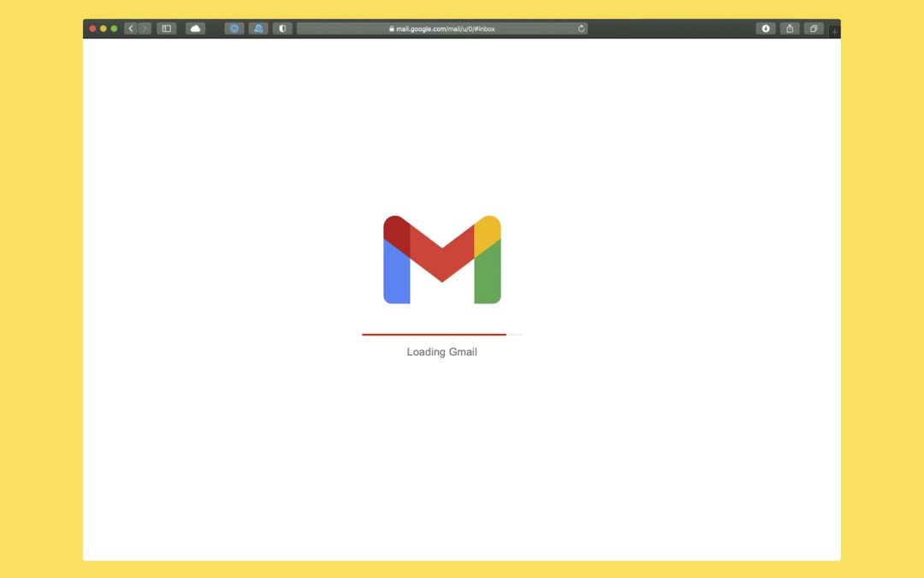The height and width of the screenshot is (578, 924).
Task: Toggle the Safari sidebar
Action: click(167, 28)
